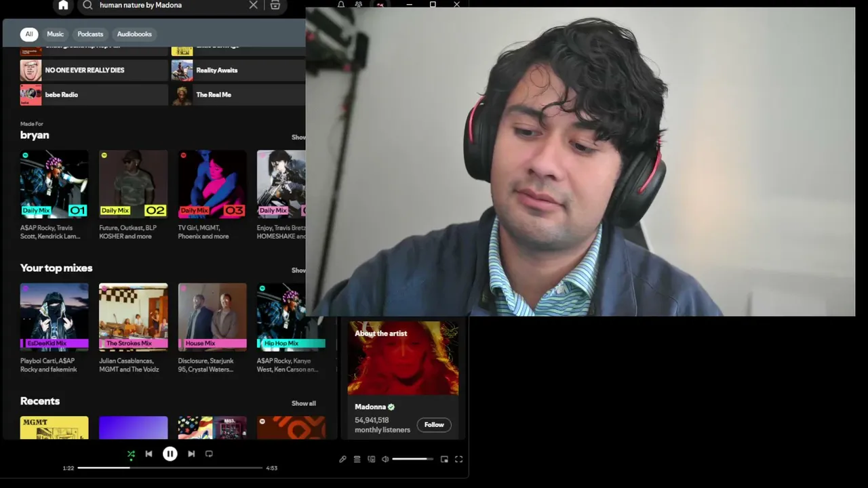Open the notifications bell

[x=341, y=5]
